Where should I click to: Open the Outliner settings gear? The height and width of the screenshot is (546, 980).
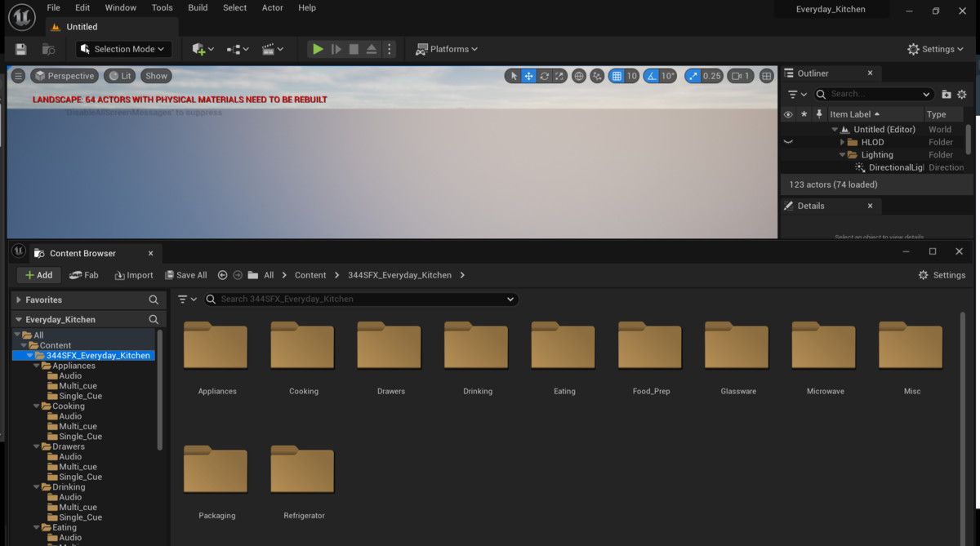(963, 94)
